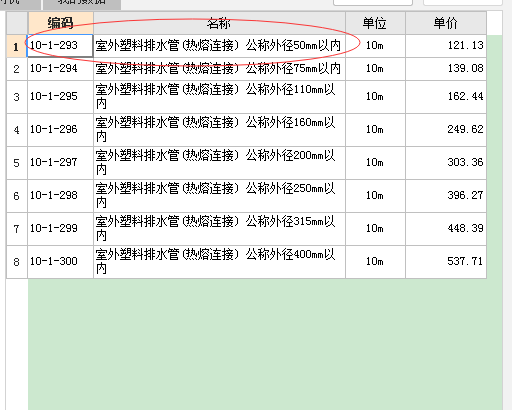Click price cell 162.44
512x410 pixels.
(446, 97)
